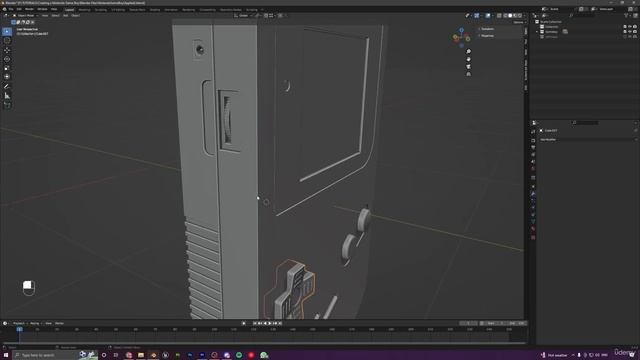Click the viewport pan hand icon
This screenshot has width=640, height=360.
click(469, 59)
